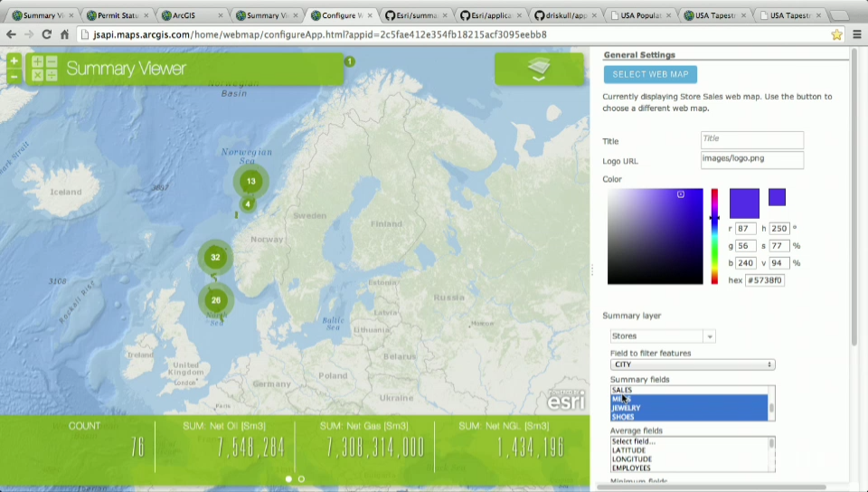
Task: Open the Summary layer Stores dropdown
Action: [x=663, y=336]
